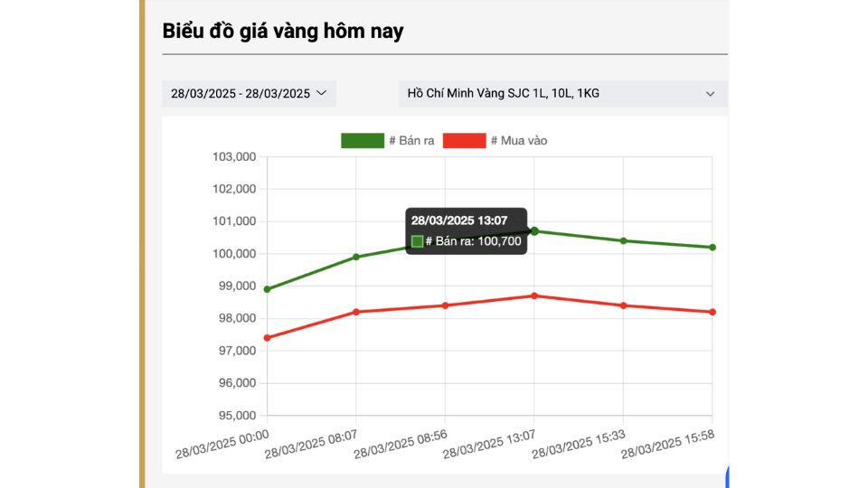Click the 'Biểu đồ giá vàng hôm nay' heading
The image size is (868, 488).
283,31
